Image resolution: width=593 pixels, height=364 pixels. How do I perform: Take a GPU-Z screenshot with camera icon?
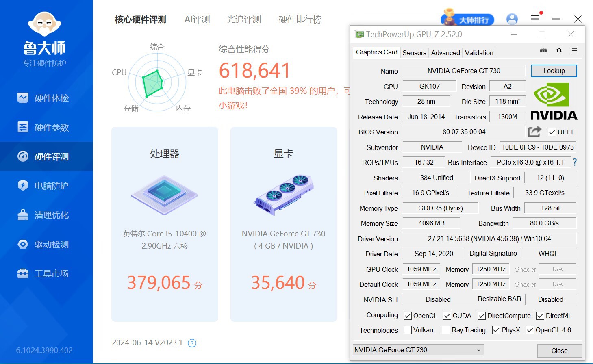[543, 51]
